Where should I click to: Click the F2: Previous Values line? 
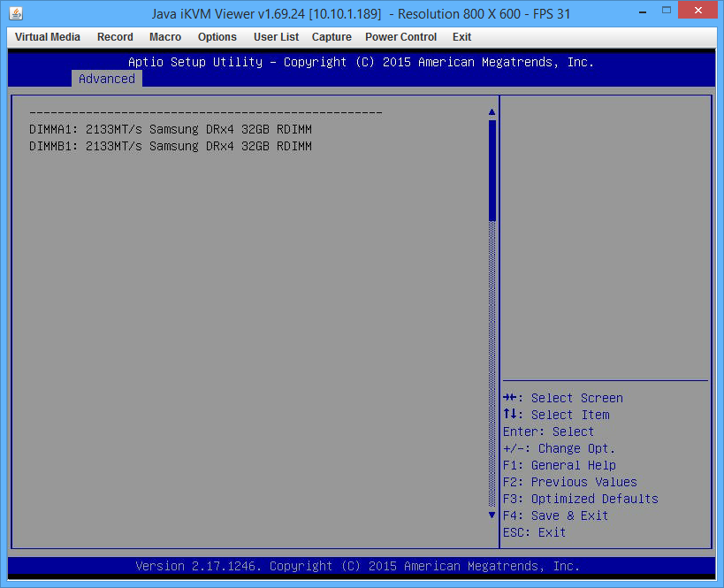tap(570, 482)
